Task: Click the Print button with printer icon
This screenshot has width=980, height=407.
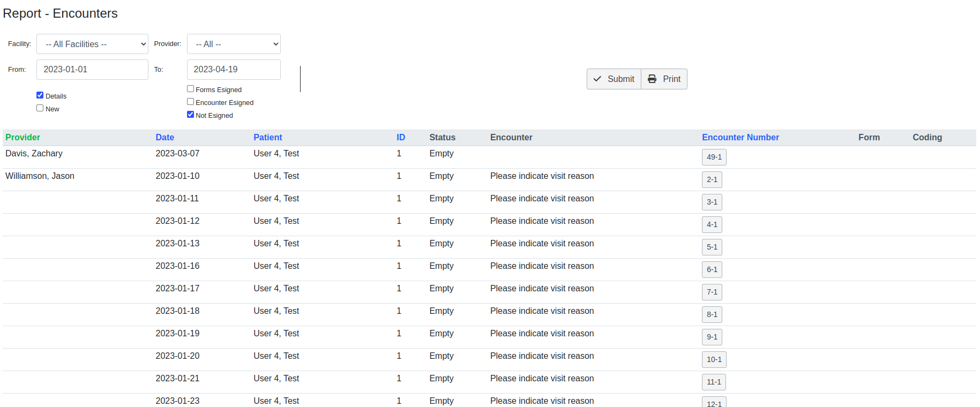Action: [x=664, y=79]
